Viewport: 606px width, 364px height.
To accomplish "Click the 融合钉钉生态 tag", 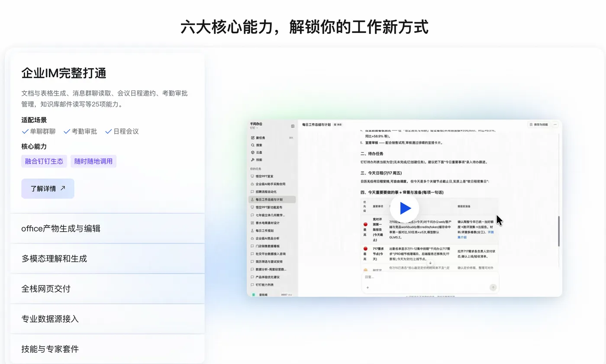I will pyautogui.click(x=44, y=161).
